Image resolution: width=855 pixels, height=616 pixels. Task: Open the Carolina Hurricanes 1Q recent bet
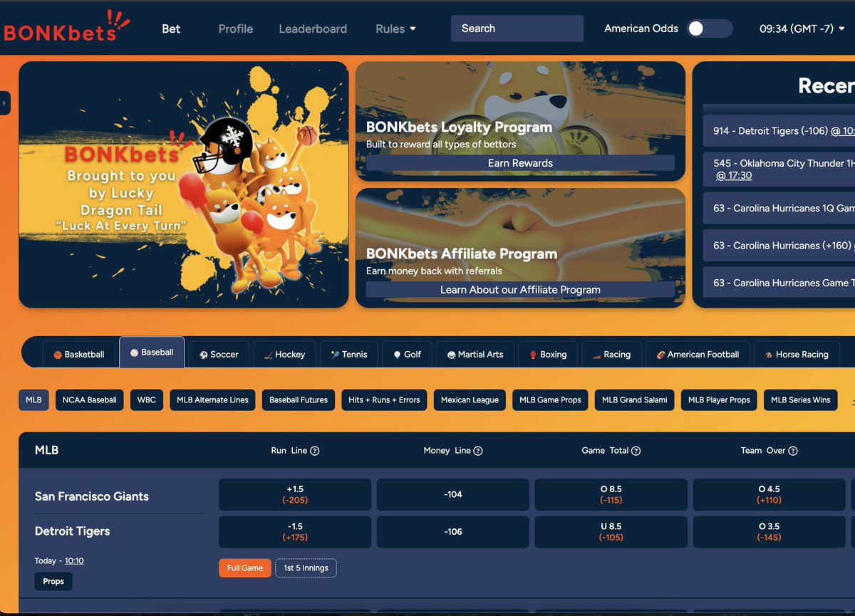pos(779,208)
